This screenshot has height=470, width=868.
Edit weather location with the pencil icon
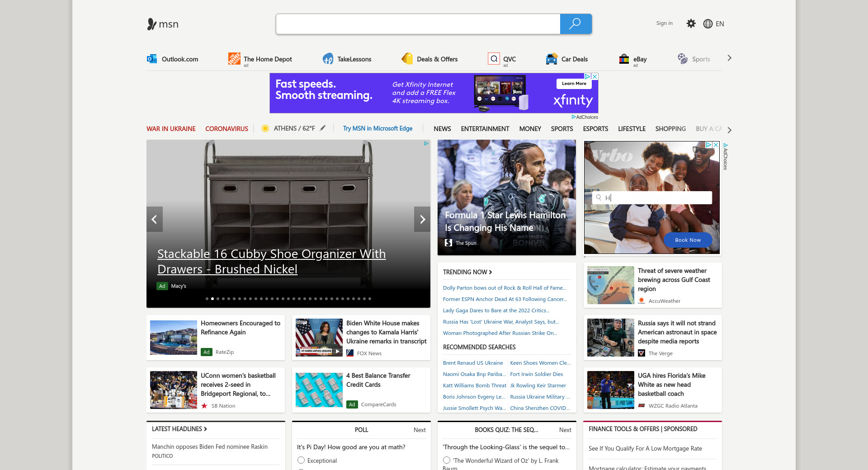[323, 128]
